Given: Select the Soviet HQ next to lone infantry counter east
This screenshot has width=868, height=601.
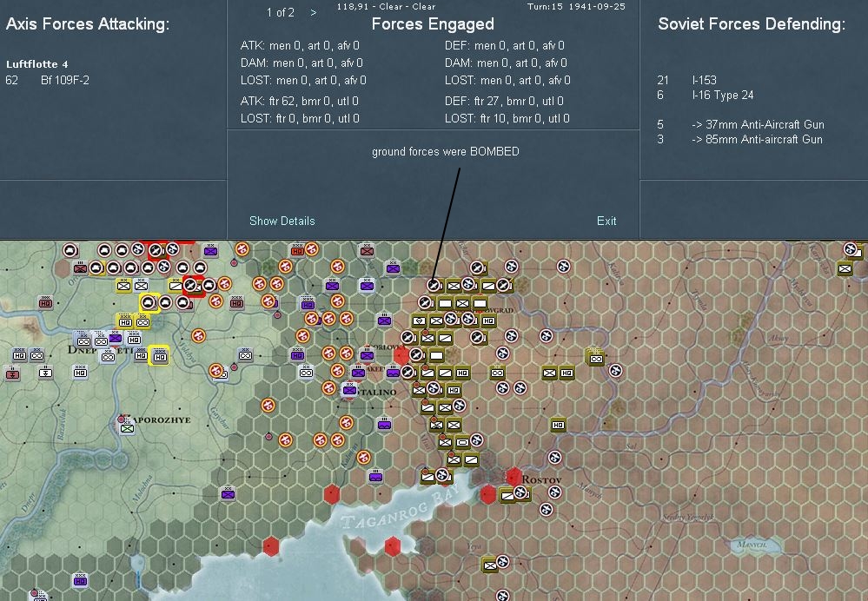Looking at the screenshot, I should click(567, 373).
